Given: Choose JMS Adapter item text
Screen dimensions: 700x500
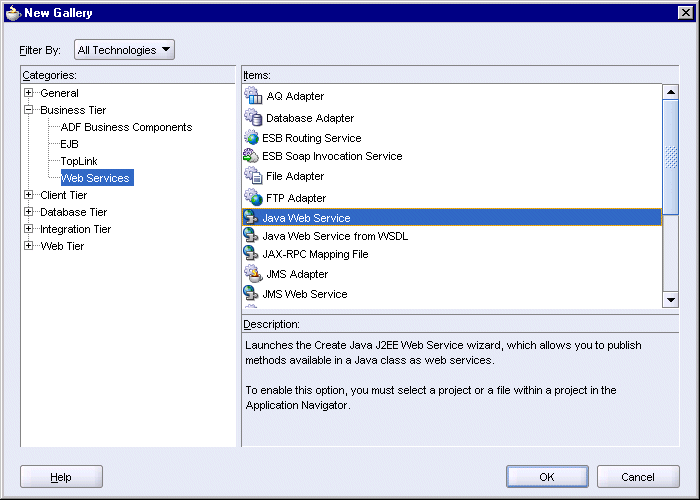Looking at the screenshot, I should pos(297,274).
